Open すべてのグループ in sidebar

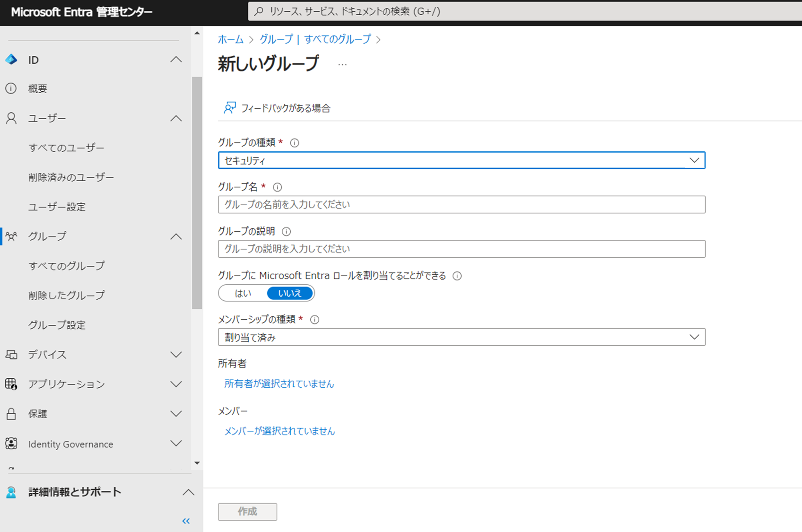point(66,266)
